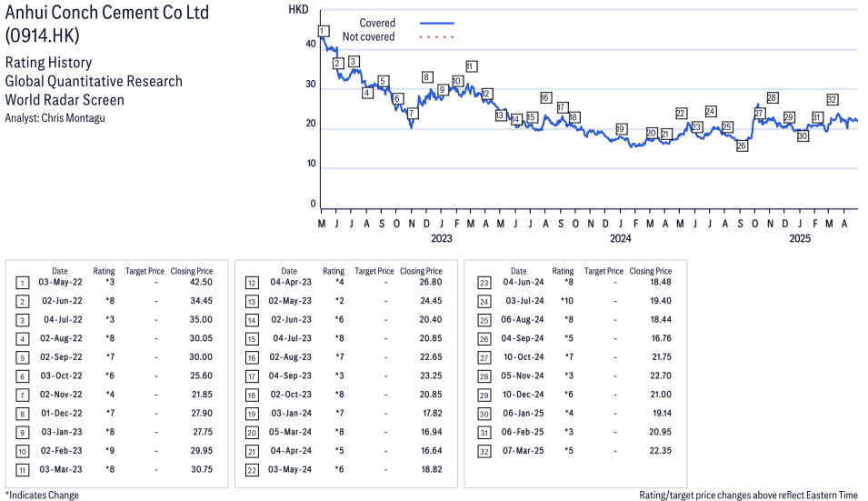
Task: Select chart marker 32 near March 2025
Action: (832, 100)
